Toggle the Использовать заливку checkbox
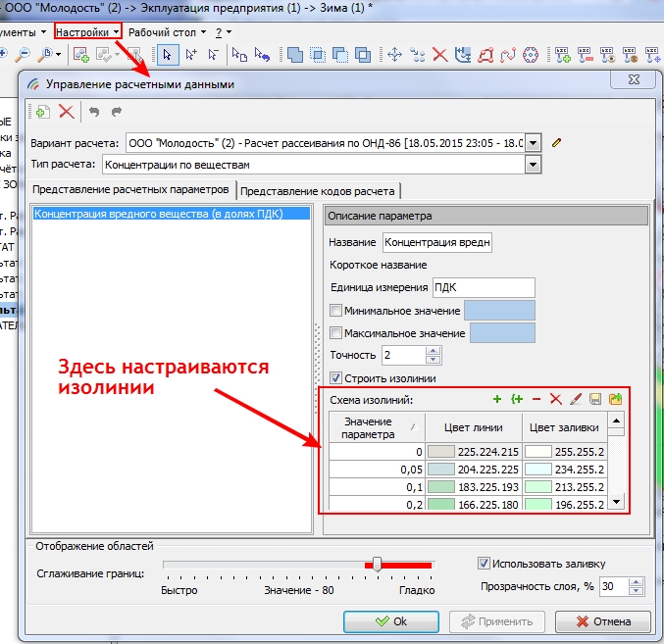This screenshot has width=664, height=644. (483, 563)
